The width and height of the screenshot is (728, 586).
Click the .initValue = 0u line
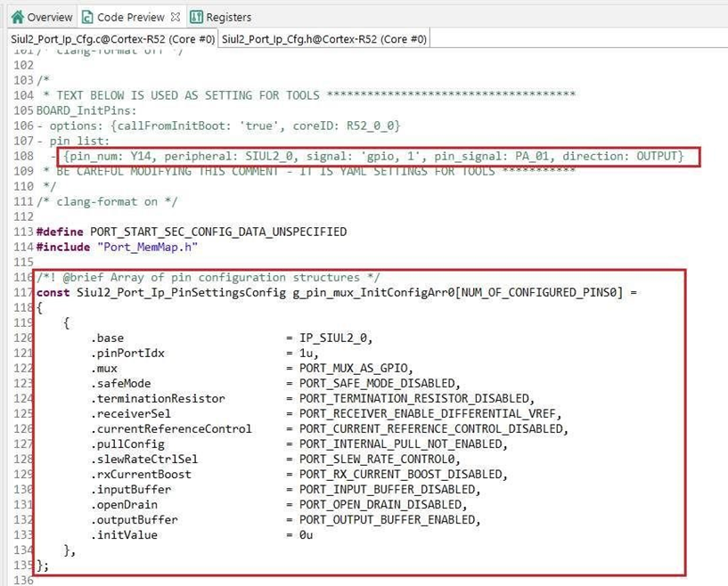(201, 535)
